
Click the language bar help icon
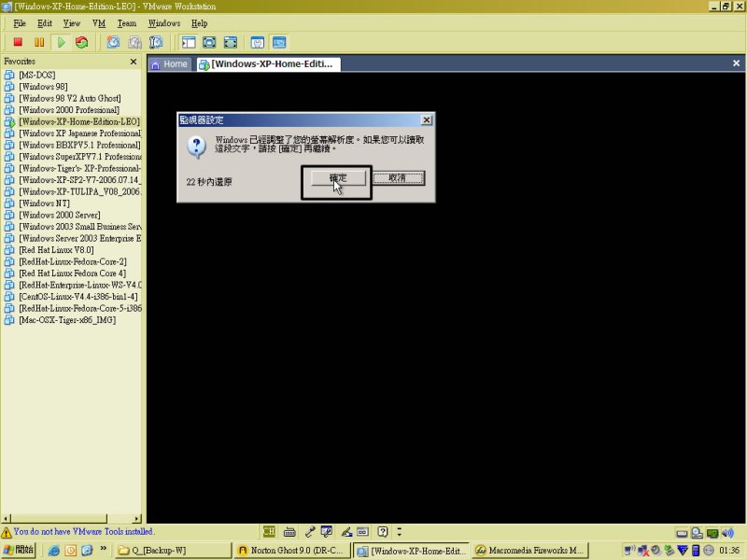point(383,531)
